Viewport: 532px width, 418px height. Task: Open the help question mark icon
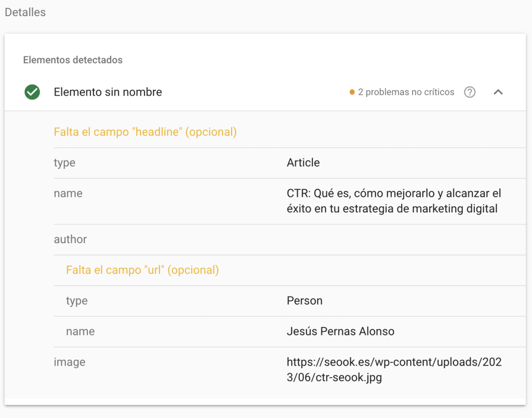(470, 92)
